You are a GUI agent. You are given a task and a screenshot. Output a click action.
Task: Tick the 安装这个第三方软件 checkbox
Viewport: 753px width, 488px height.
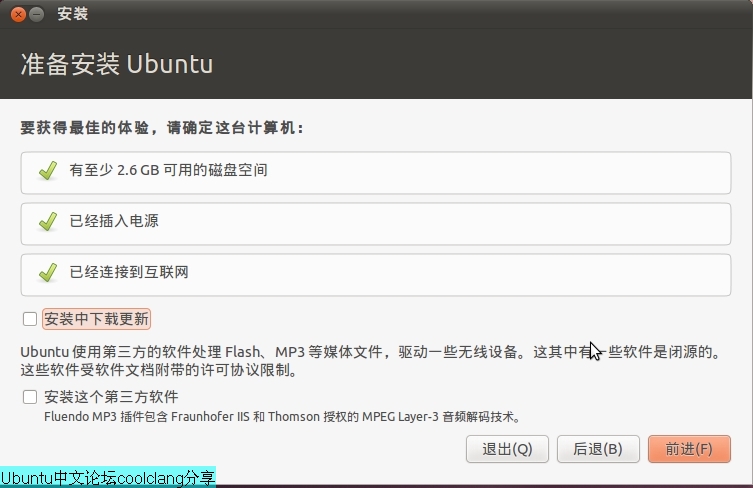pos(30,397)
